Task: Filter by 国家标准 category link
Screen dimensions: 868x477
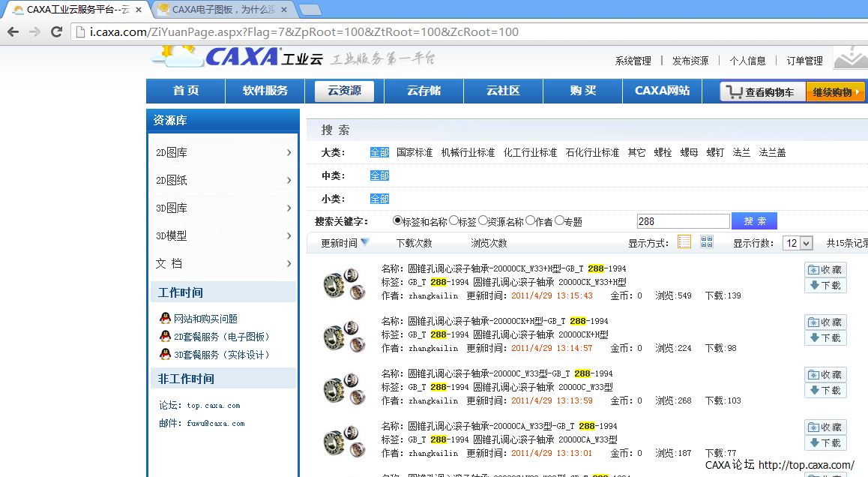Action: [x=415, y=152]
